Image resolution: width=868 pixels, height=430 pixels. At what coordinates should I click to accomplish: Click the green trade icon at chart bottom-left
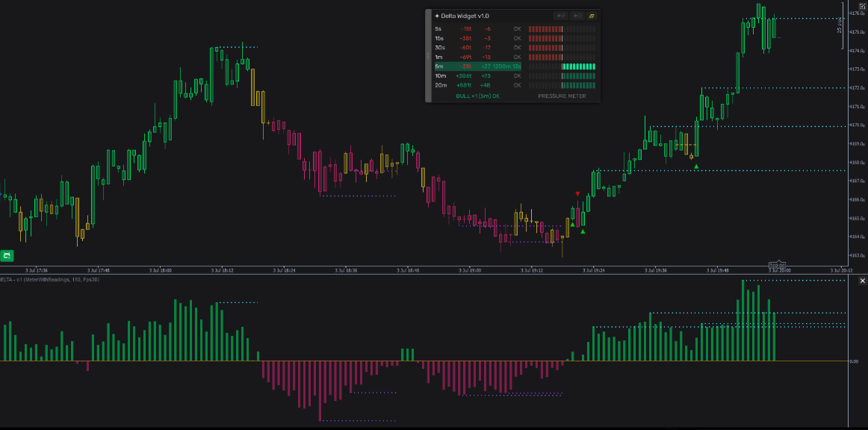click(x=7, y=255)
